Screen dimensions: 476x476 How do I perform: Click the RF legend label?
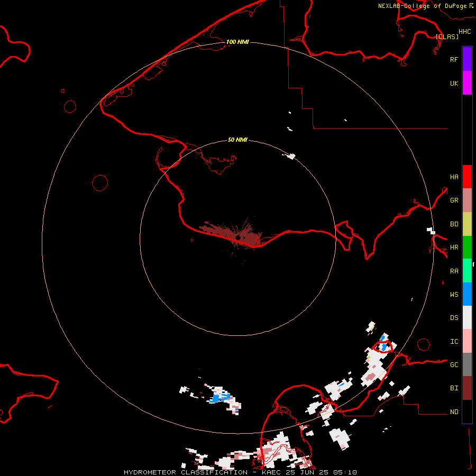tap(454, 59)
